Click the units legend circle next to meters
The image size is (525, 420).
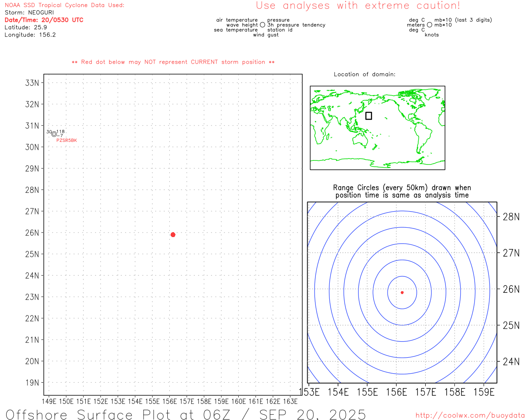pos(429,25)
